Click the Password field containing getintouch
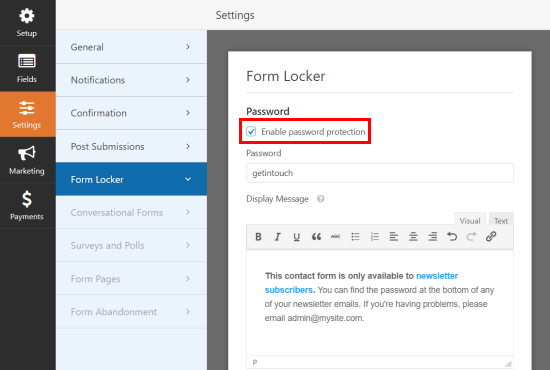The image size is (550, 370). (380, 173)
